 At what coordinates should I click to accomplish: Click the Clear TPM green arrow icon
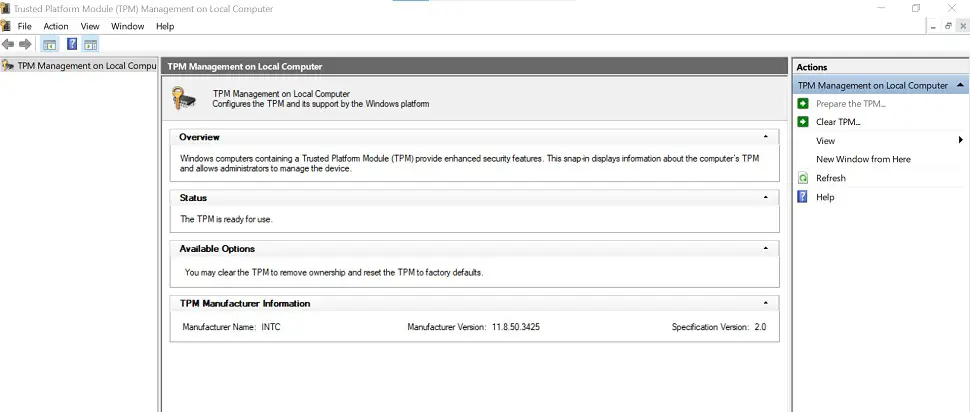tap(803, 122)
